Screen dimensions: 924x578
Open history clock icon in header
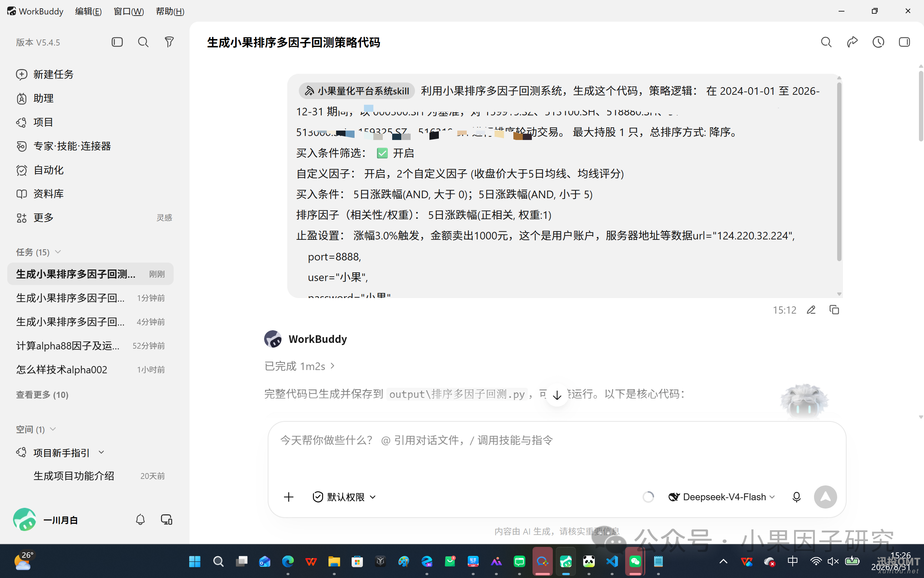click(x=878, y=42)
